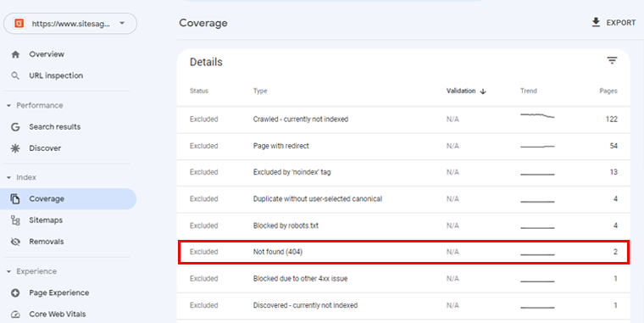Image resolution: width=644 pixels, height=323 pixels.
Task: Click the Discover asterisk icon
Action: (x=15, y=148)
